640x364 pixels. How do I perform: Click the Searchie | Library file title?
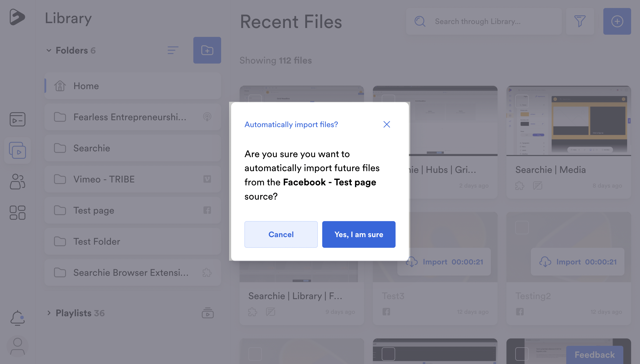[x=295, y=296]
